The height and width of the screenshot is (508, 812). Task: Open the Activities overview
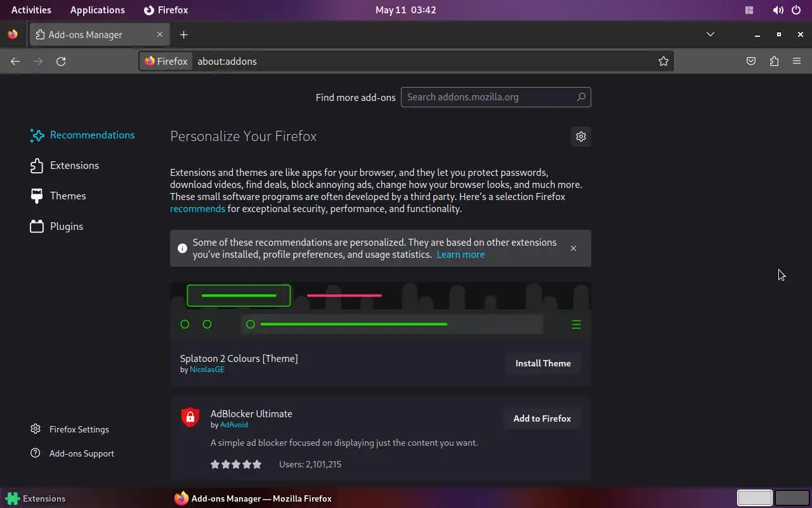click(x=31, y=10)
